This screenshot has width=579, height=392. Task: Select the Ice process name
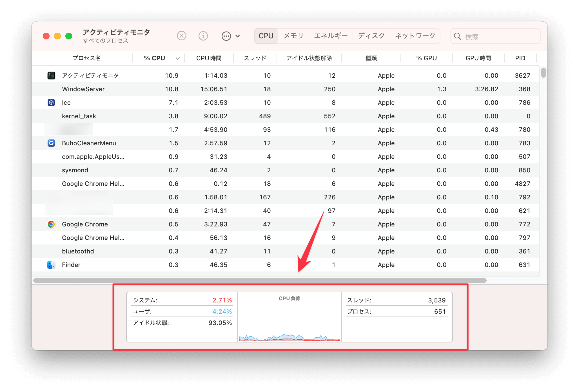click(x=66, y=103)
